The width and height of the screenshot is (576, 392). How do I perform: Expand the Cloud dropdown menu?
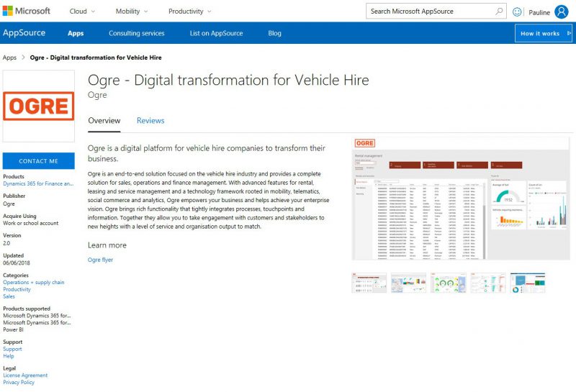(x=82, y=12)
